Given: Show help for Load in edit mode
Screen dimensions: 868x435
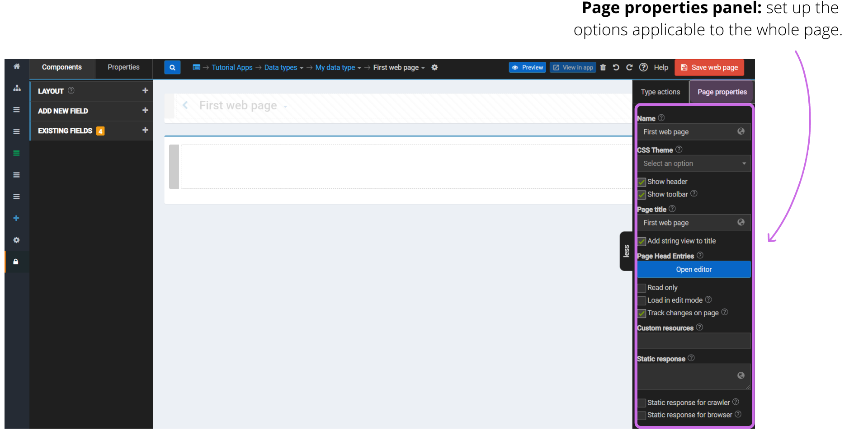Looking at the screenshot, I should [x=708, y=299].
